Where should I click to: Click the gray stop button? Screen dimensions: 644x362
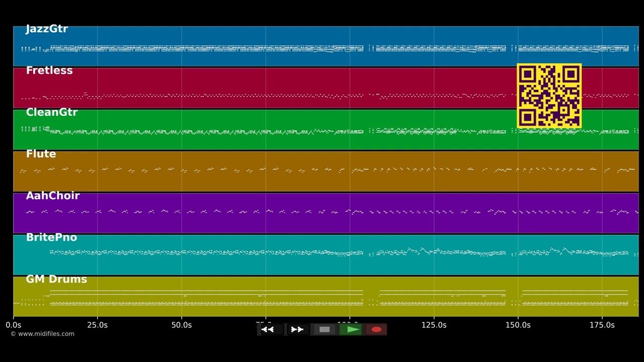point(325,329)
